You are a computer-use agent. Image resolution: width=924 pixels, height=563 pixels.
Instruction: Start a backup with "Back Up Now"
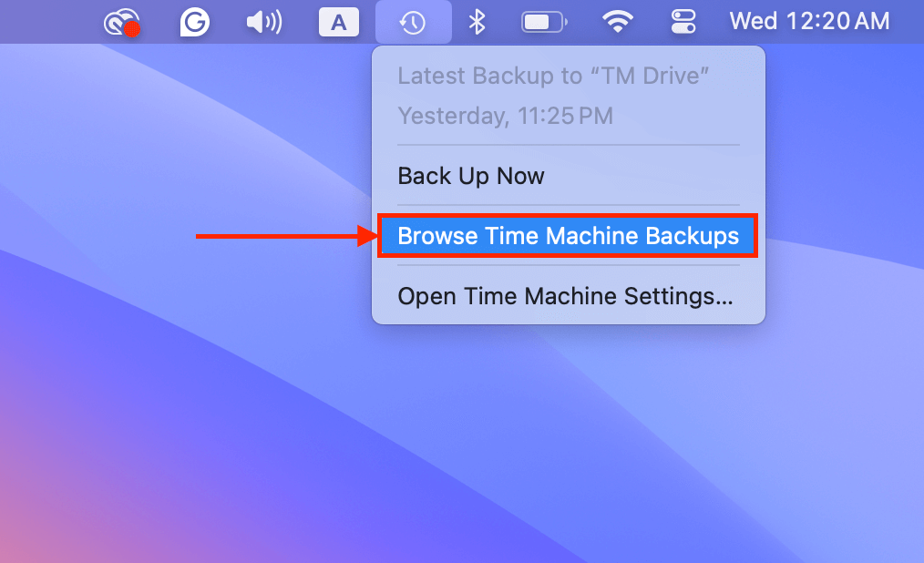point(470,176)
